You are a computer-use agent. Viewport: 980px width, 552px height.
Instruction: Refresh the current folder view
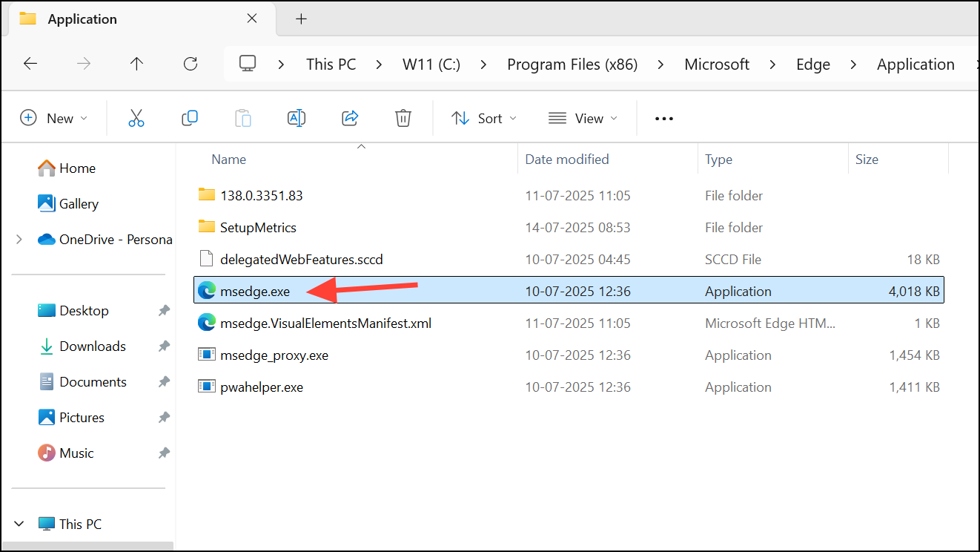pyautogui.click(x=191, y=64)
